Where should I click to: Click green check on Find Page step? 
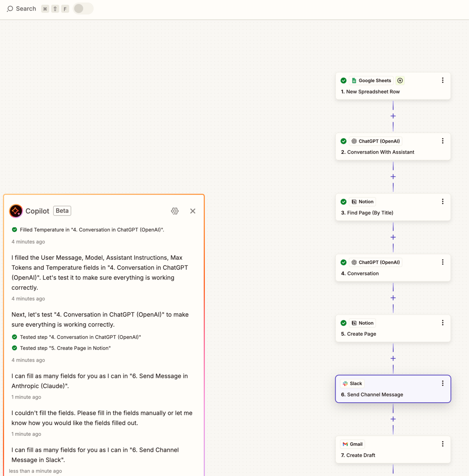tap(343, 202)
